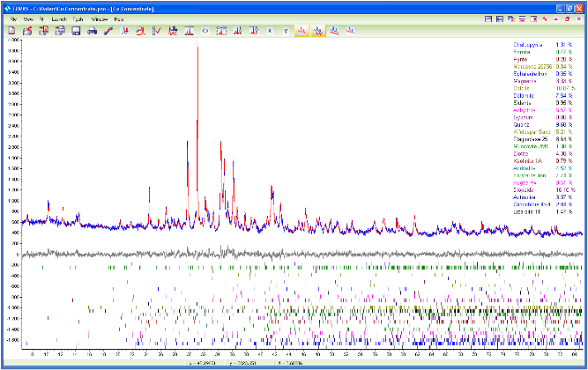Toggle the x marker toolbar button

pyautogui.click(x=269, y=31)
